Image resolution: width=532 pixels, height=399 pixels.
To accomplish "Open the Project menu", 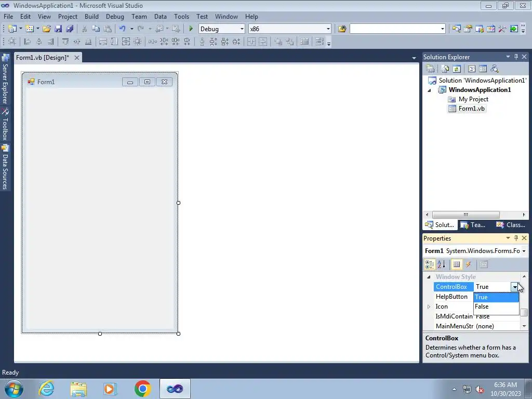I will [x=68, y=16].
